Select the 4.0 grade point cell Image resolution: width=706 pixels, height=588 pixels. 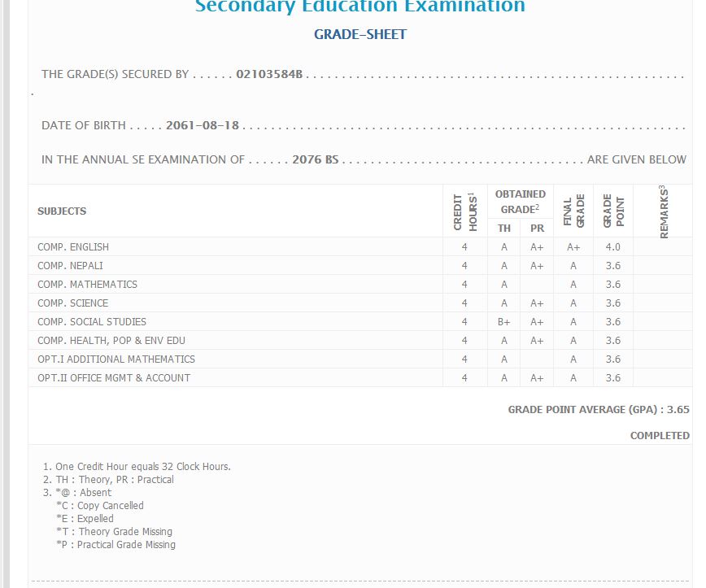click(612, 247)
